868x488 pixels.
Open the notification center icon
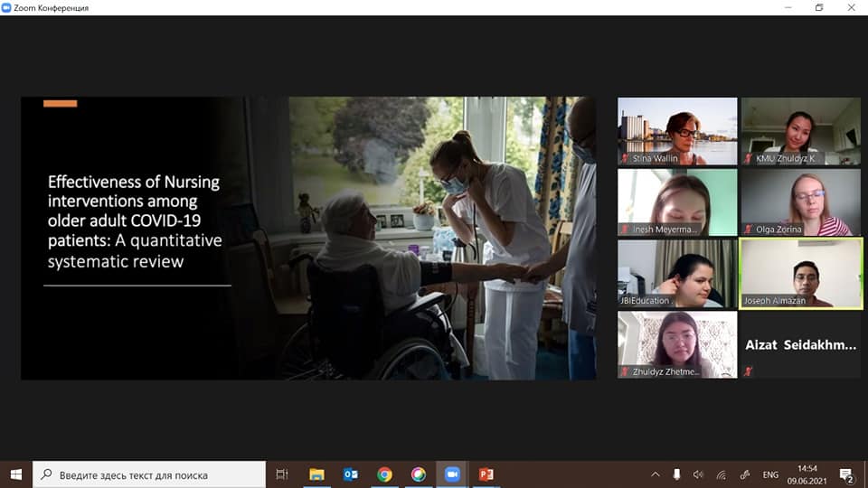click(846, 474)
